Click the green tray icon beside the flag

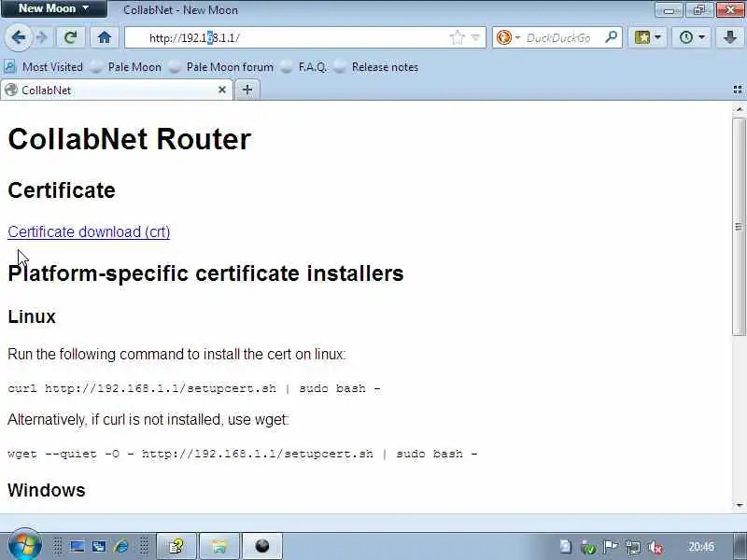589,548
